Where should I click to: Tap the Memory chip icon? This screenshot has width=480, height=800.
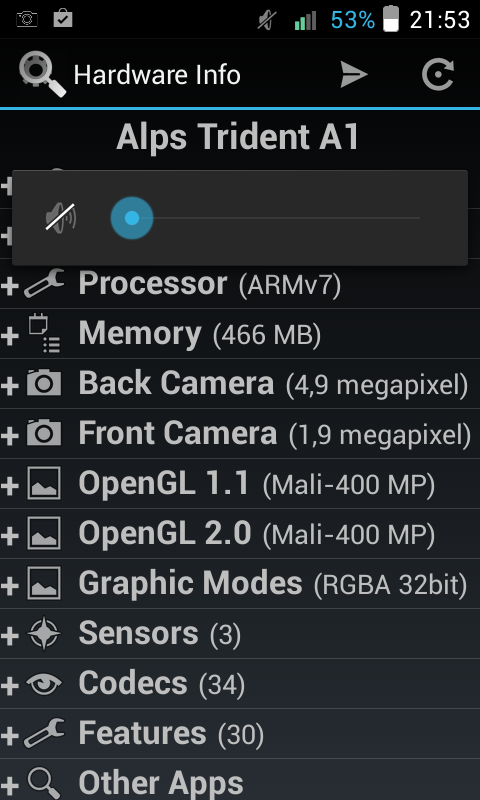[44, 334]
